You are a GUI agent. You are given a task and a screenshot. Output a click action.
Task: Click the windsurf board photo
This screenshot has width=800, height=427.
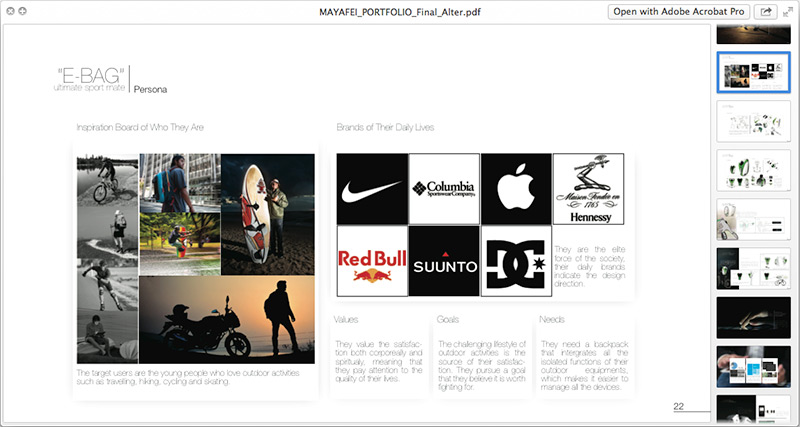268,214
